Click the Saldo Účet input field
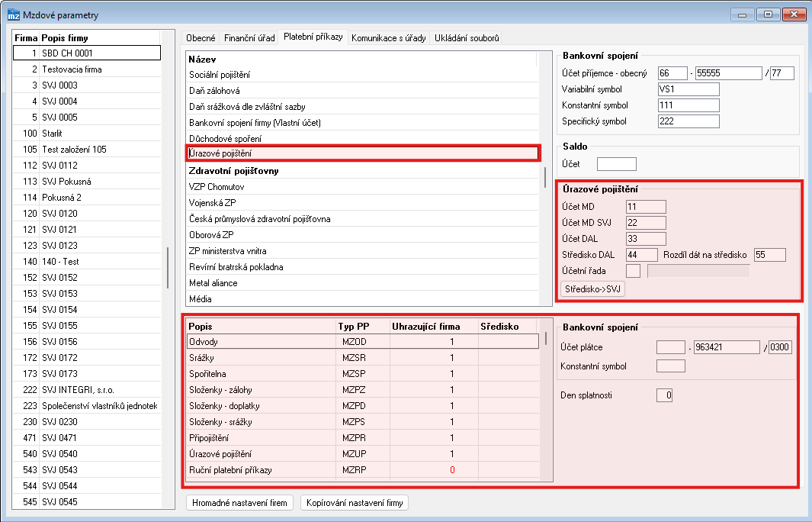Viewport: 812px width, 522px height. [x=616, y=164]
